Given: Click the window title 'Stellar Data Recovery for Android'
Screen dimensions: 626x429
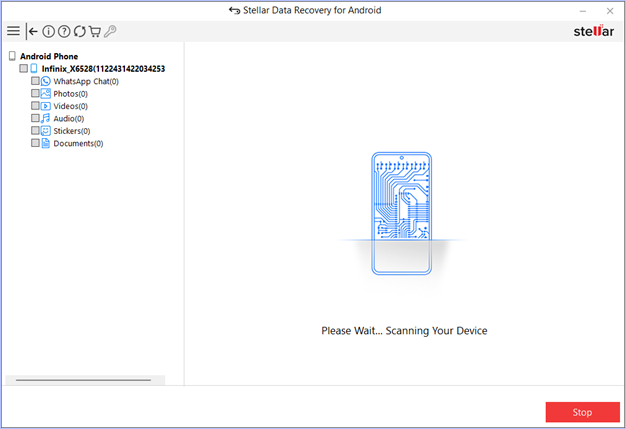Looking at the screenshot, I should pos(312,10).
